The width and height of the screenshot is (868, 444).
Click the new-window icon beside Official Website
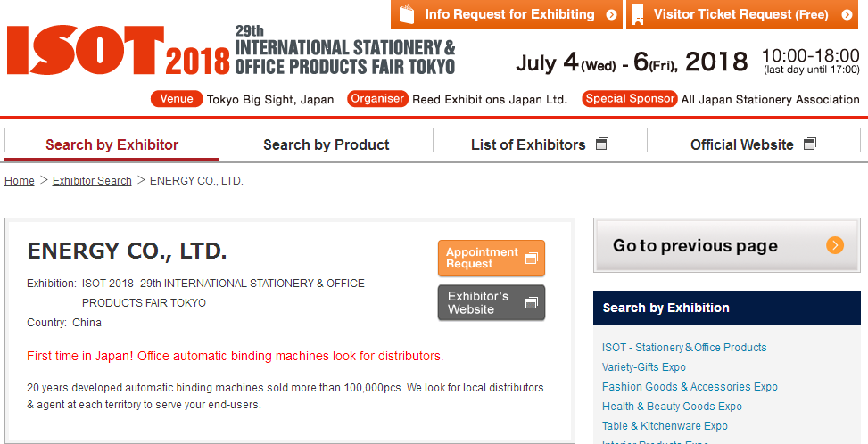(810, 144)
